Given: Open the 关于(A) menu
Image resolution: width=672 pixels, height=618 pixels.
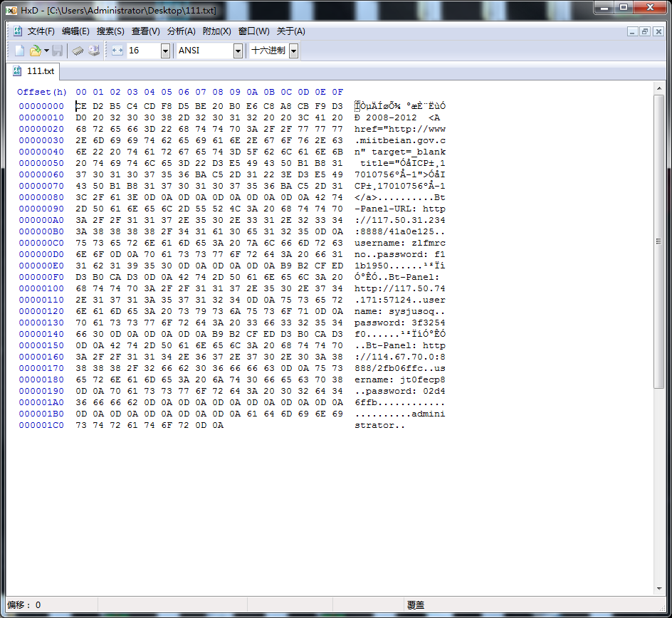Looking at the screenshot, I should coord(290,31).
